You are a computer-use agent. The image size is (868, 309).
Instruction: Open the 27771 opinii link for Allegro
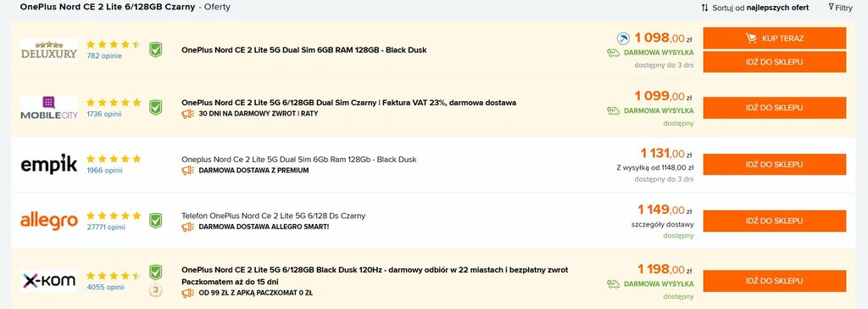[106, 227]
